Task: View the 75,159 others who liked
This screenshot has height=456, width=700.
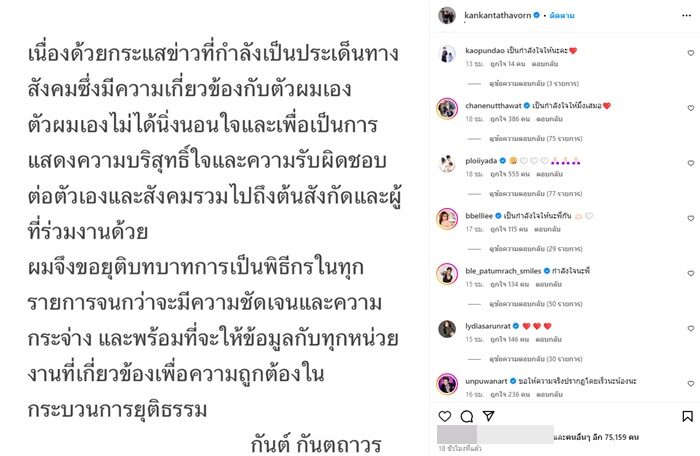Action: pyautogui.click(x=596, y=437)
